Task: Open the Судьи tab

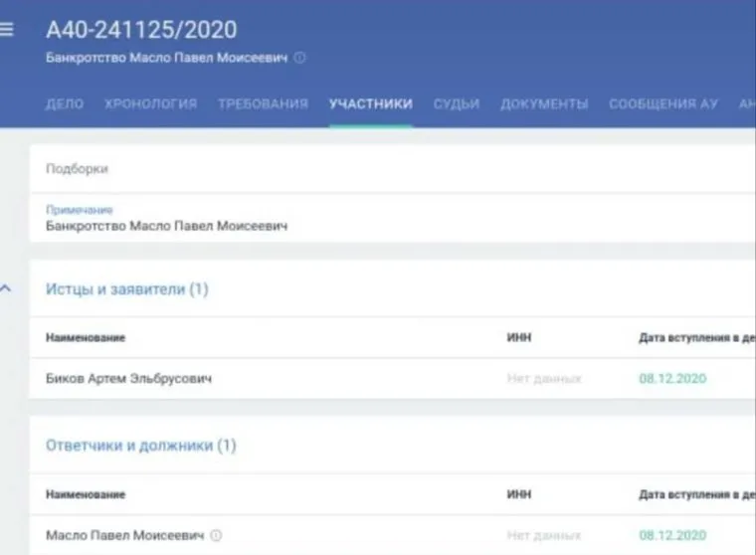Action: click(x=457, y=103)
